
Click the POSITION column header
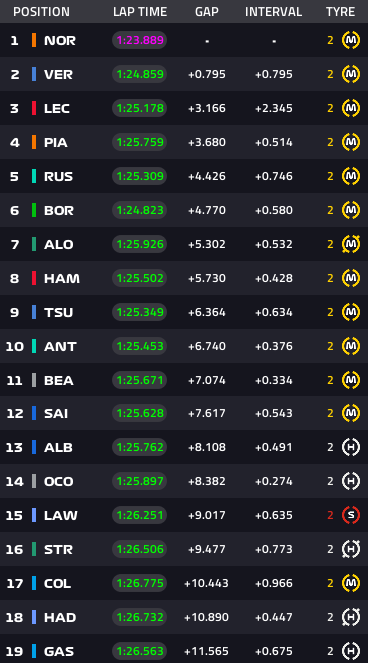pos(41,12)
